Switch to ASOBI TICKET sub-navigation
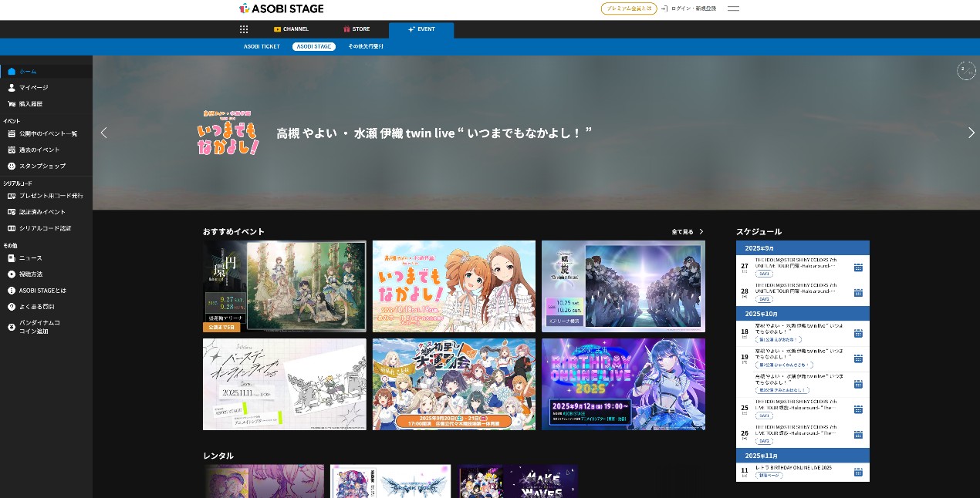 pos(262,46)
